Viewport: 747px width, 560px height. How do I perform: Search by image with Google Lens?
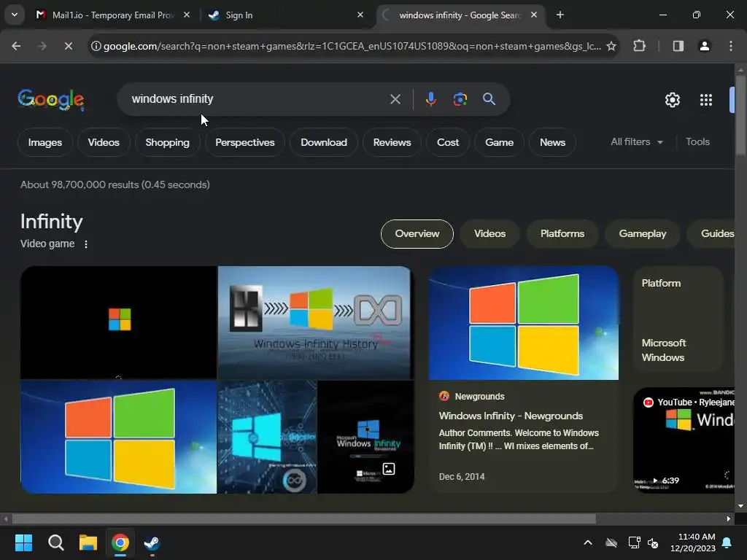pos(460,99)
